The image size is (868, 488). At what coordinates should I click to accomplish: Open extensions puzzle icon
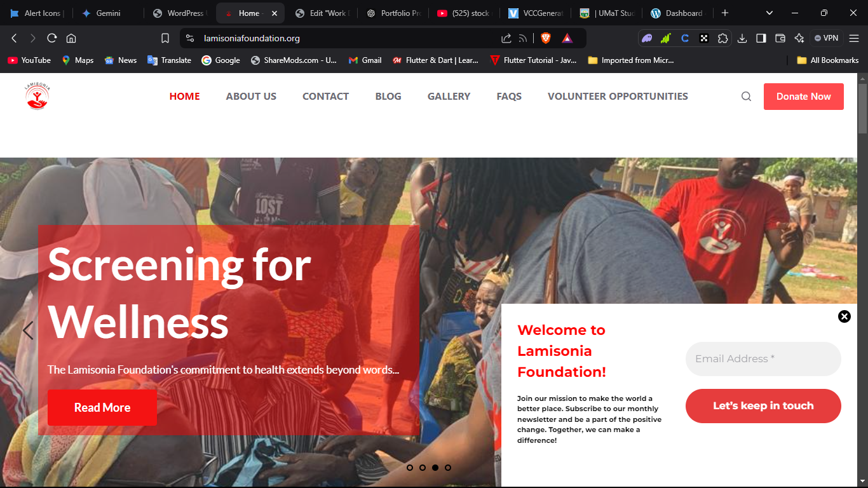click(x=722, y=38)
